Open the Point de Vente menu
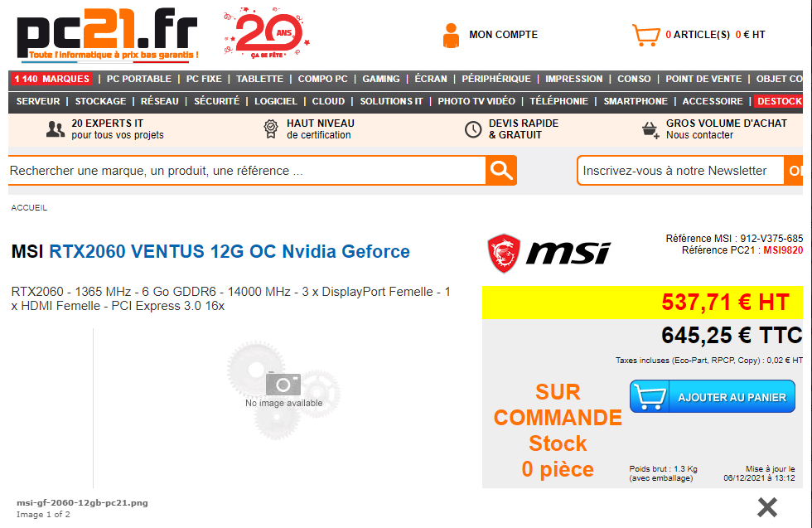 pyautogui.click(x=703, y=79)
